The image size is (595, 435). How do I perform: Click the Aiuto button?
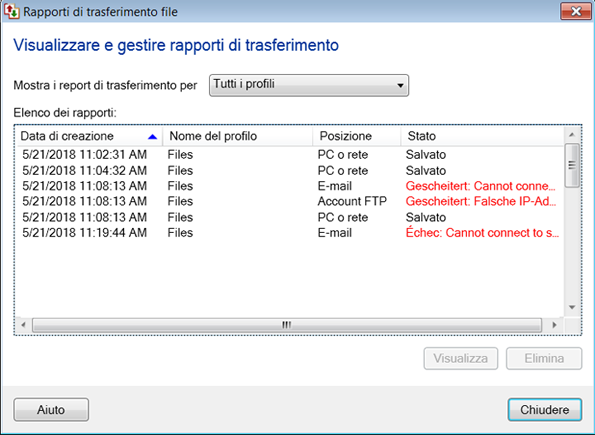[51, 410]
